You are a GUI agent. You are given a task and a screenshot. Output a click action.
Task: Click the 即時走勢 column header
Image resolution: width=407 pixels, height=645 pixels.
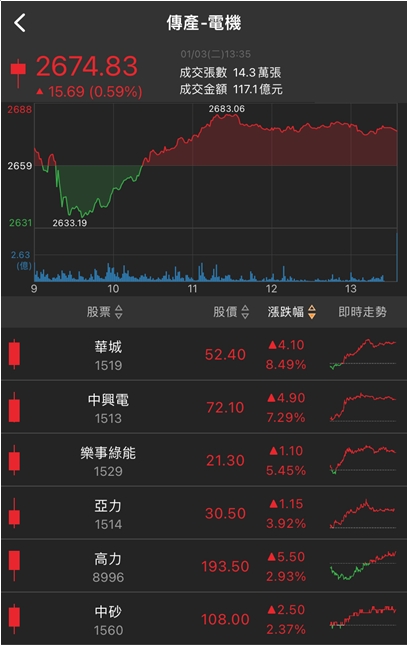click(362, 312)
